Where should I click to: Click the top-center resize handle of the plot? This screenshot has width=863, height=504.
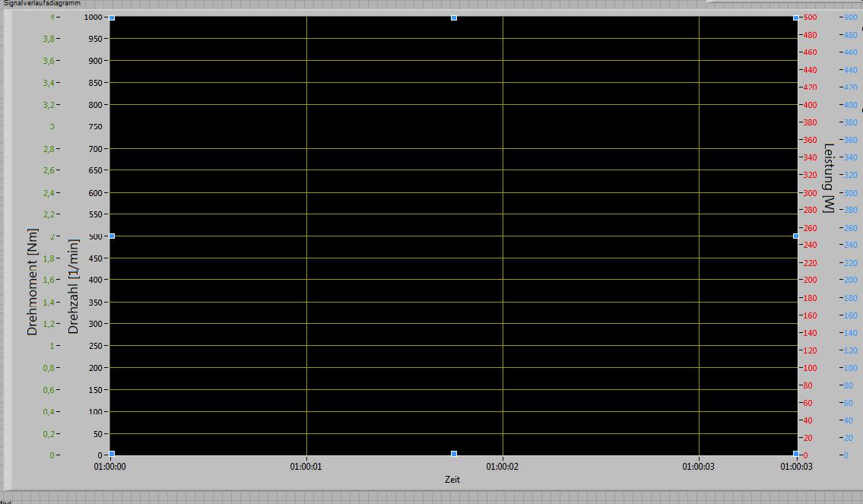(x=454, y=18)
